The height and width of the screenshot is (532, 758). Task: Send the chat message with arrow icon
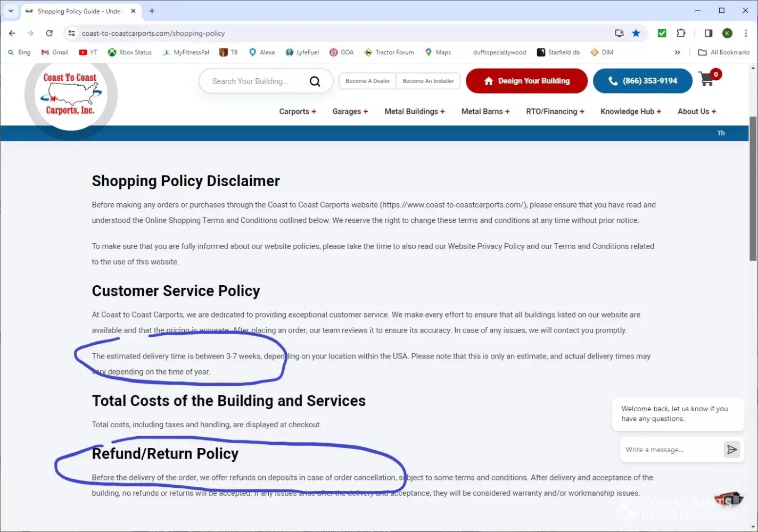(732, 450)
